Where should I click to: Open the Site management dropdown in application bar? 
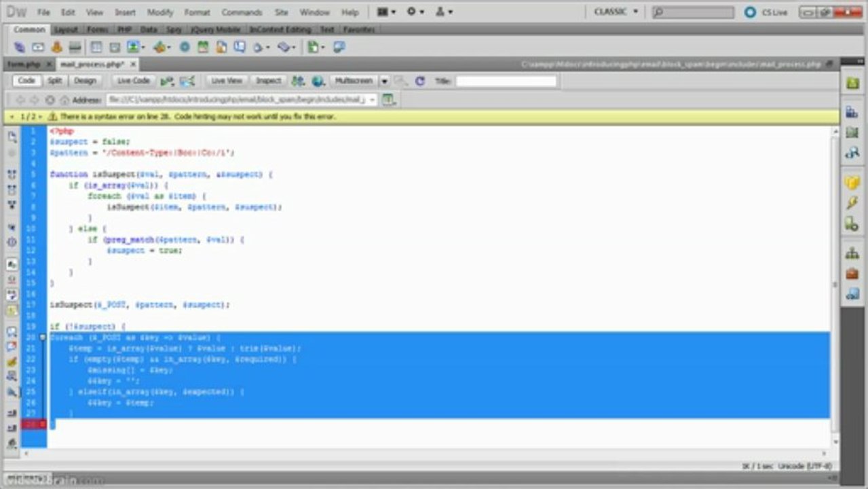coord(444,12)
